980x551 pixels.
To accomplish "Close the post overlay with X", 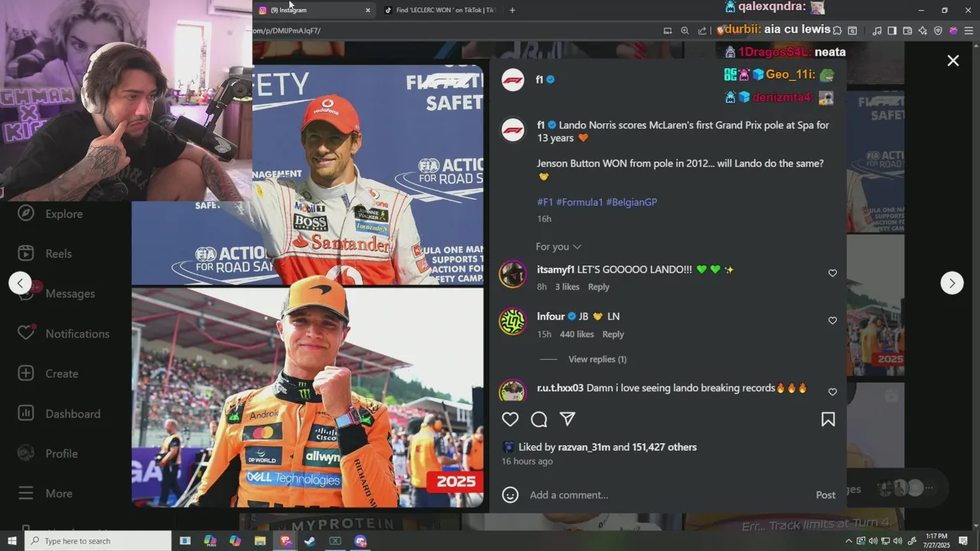I will 953,60.
